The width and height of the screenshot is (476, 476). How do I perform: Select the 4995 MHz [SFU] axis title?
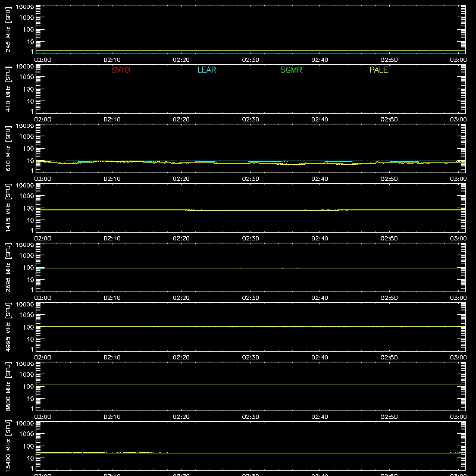(8, 327)
